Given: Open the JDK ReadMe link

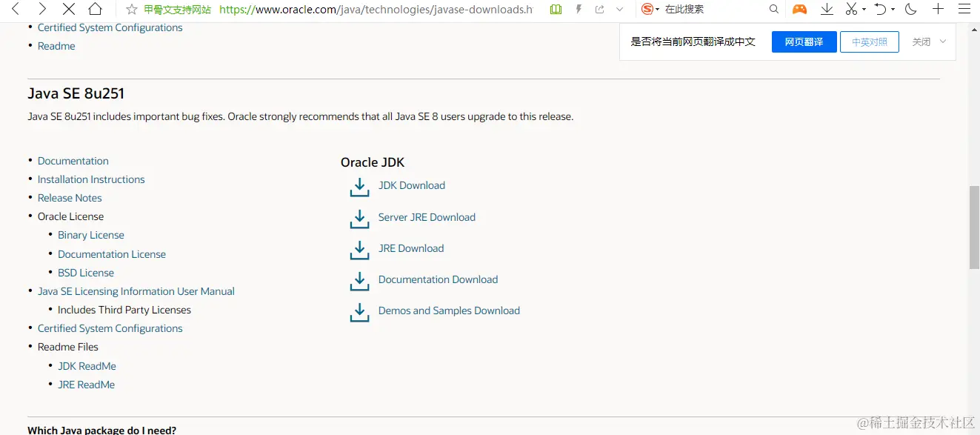Looking at the screenshot, I should (x=87, y=366).
